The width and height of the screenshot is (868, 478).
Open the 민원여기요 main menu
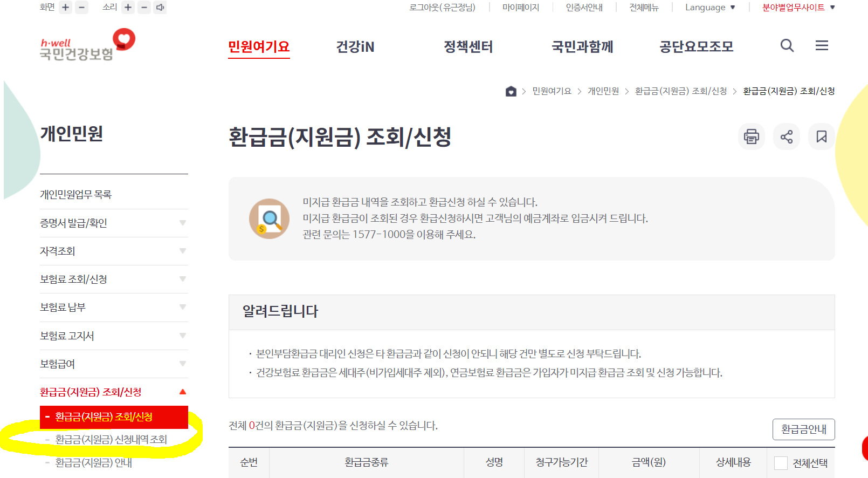pyautogui.click(x=259, y=47)
